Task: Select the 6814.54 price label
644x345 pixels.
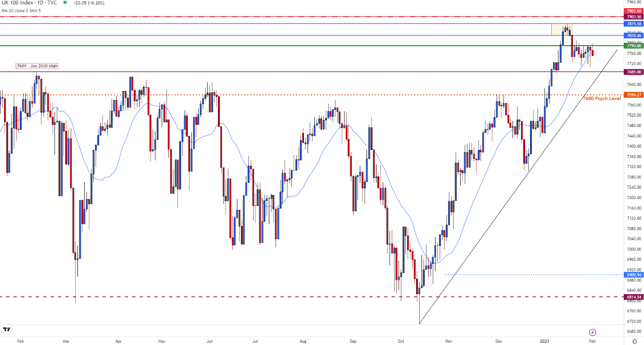Action: click(634, 297)
